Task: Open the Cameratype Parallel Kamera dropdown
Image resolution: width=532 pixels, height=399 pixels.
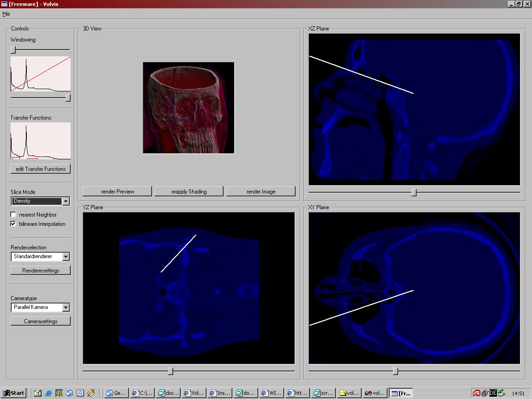Action: pyautogui.click(x=66, y=308)
